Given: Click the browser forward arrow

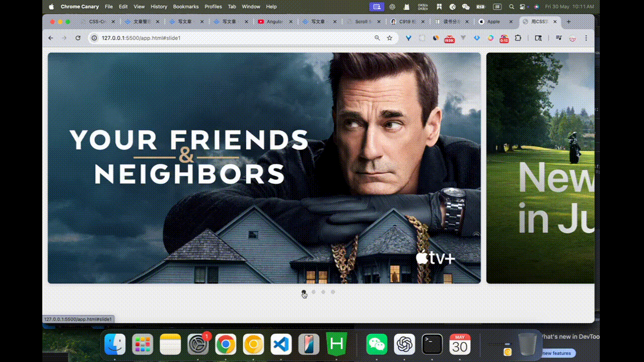Looking at the screenshot, I should click(x=64, y=38).
